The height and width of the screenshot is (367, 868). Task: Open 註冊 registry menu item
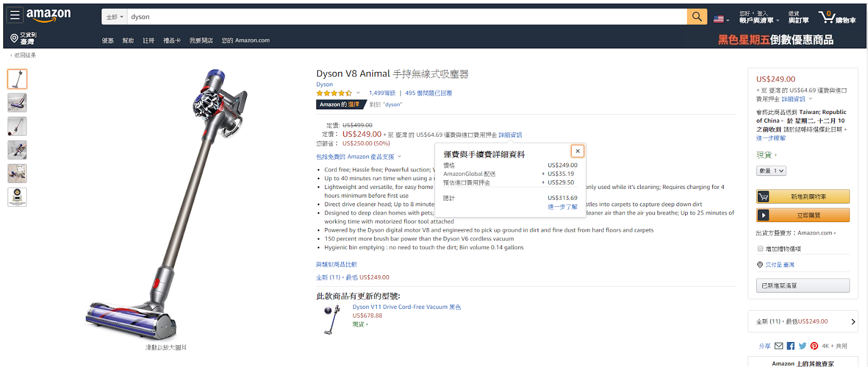pos(149,41)
